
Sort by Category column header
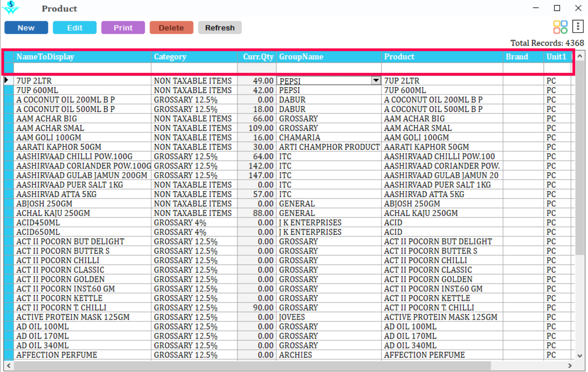click(x=194, y=57)
